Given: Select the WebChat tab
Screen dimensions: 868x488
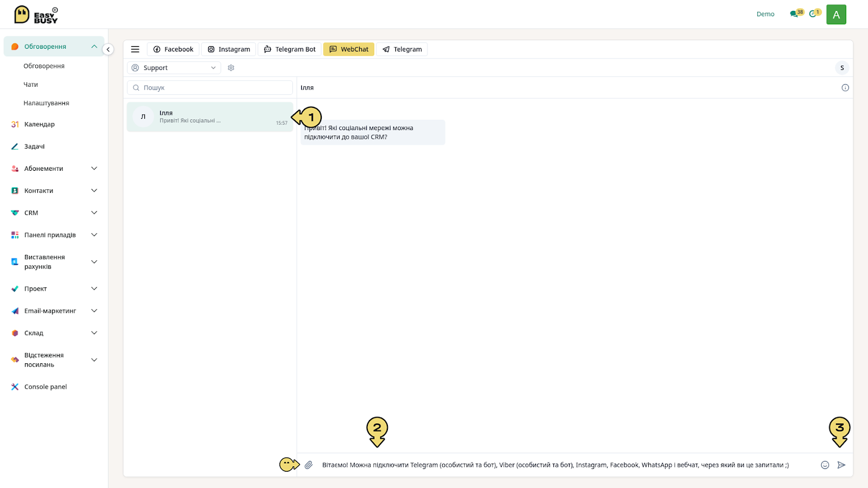Looking at the screenshot, I should (349, 49).
